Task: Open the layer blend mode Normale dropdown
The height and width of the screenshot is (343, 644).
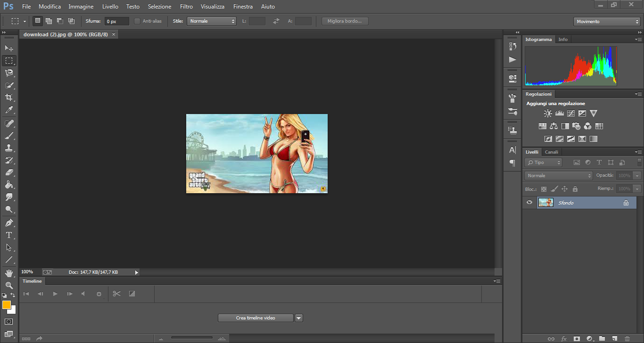Action: pos(558,176)
